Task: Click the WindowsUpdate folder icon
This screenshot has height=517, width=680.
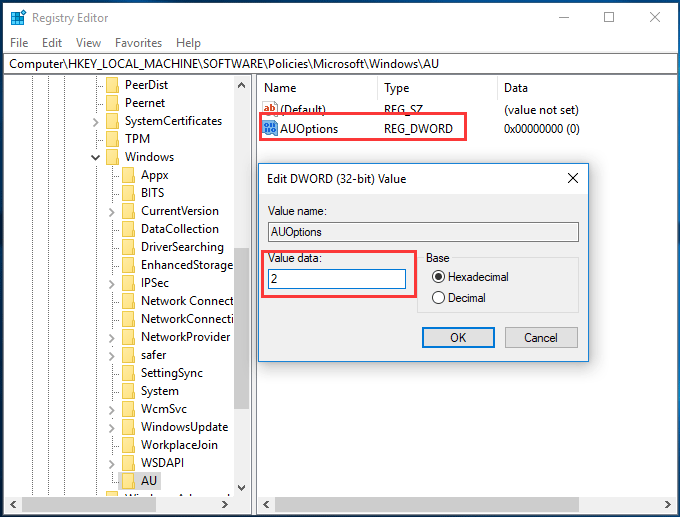Action: coord(128,427)
